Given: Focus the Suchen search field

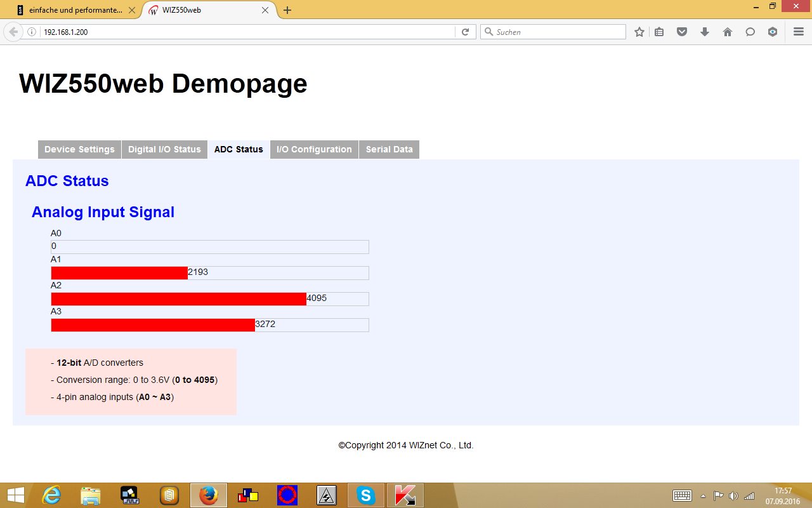Looking at the screenshot, I should click(x=553, y=32).
